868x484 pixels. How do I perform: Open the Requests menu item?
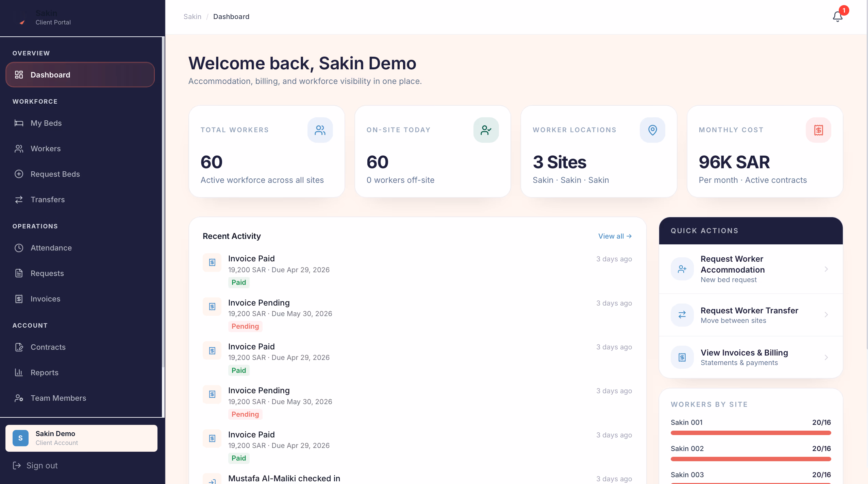tap(80, 273)
